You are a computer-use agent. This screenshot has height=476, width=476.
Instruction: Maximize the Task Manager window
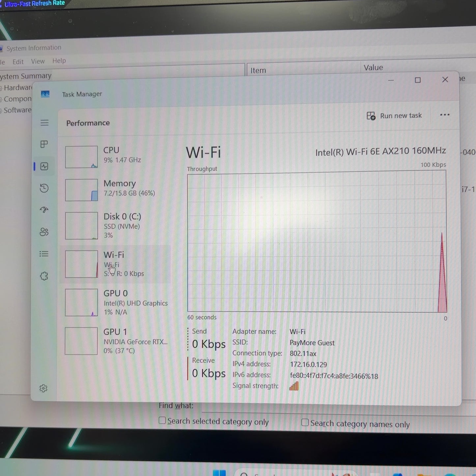coord(418,80)
